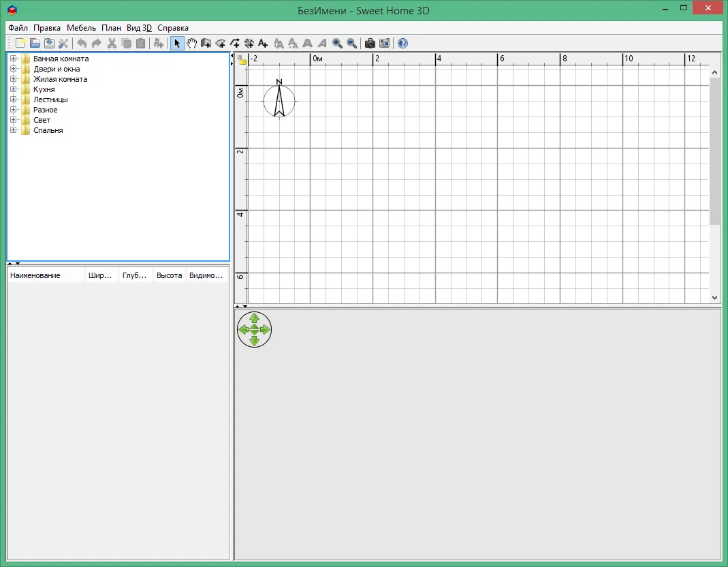Click the camera Create photo icon
The height and width of the screenshot is (567, 728).
pos(370,43)
